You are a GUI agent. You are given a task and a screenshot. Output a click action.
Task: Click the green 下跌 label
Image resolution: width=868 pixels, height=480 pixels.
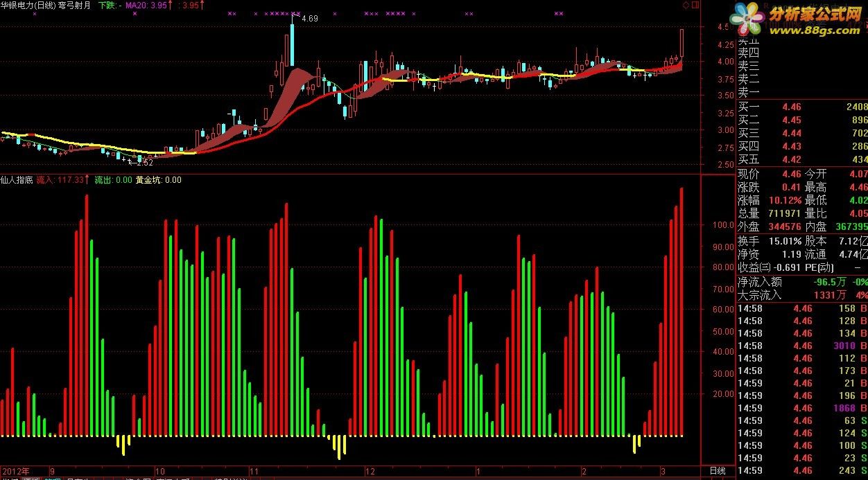(110, 5)
